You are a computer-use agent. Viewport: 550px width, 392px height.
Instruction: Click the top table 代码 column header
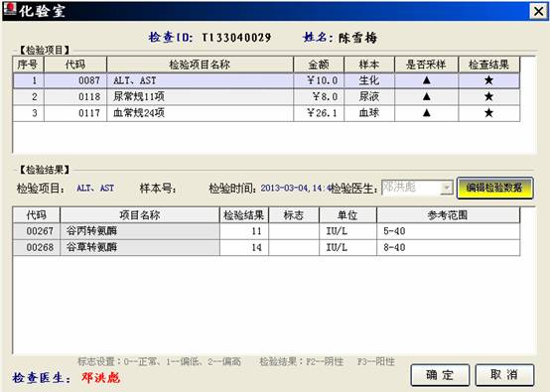point(75,65)
